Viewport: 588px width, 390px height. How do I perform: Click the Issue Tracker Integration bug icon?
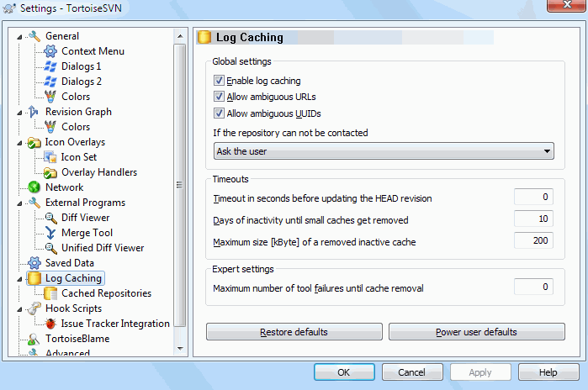[x=50, y=324]
